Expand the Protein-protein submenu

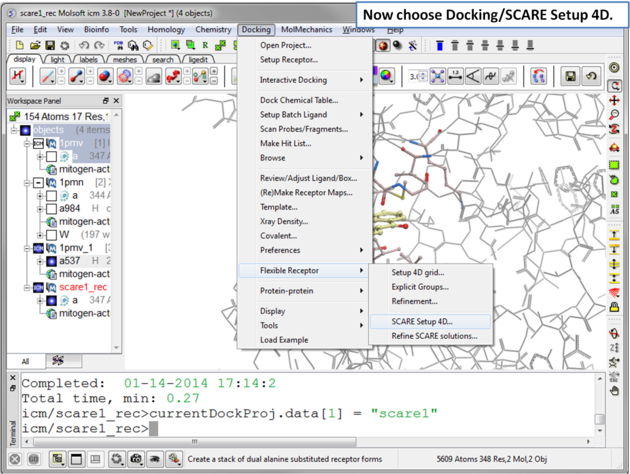302,291
